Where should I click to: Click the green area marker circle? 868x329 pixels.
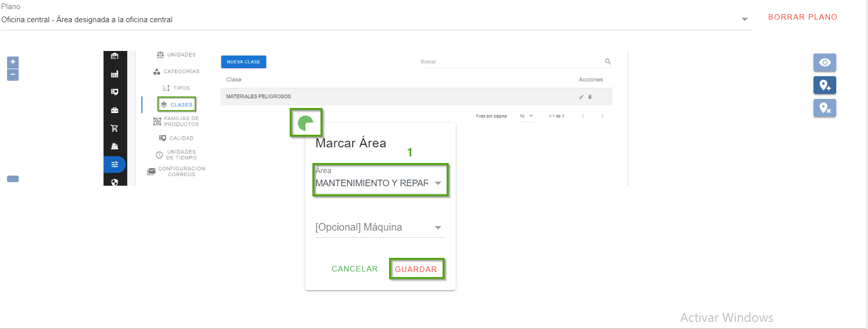coord(305,123)
